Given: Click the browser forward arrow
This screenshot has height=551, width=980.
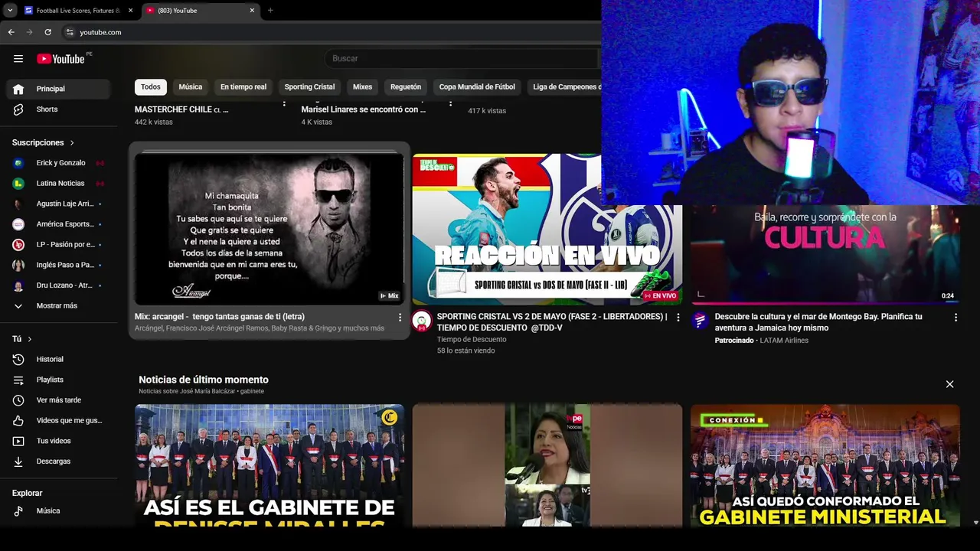Looking at the screenshot, I should 30,32.
